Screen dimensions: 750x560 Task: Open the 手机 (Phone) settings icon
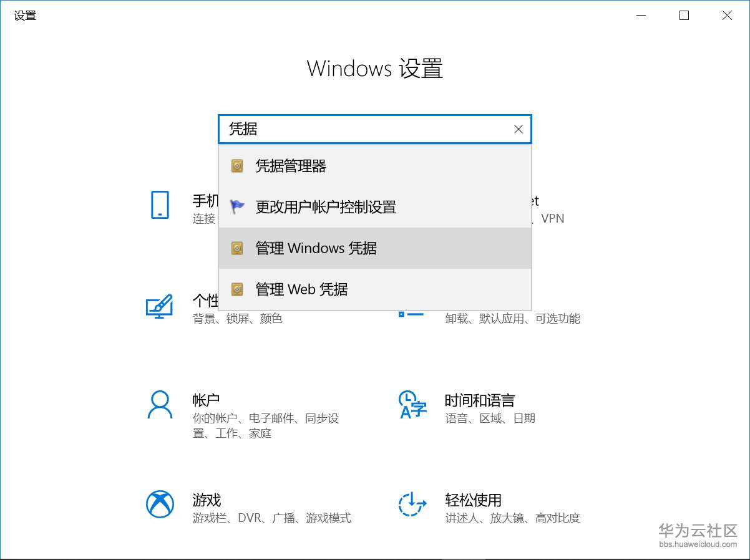pyautogui.click(x=160, y=206)
